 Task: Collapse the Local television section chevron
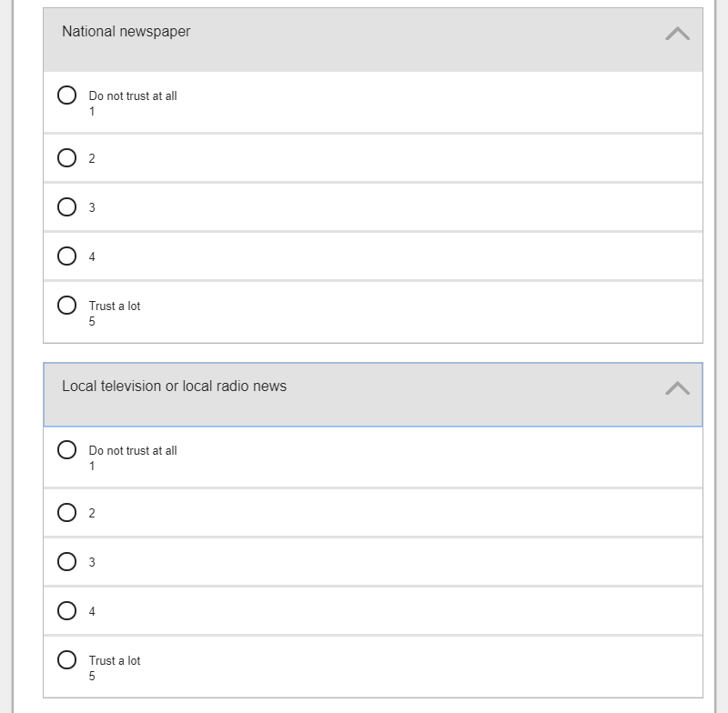point(677,388)
